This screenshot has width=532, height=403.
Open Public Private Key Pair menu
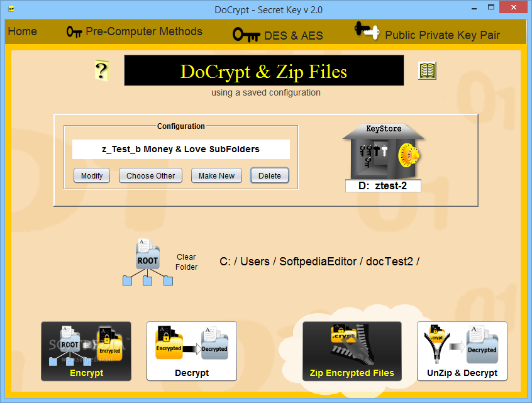[443, 35]
